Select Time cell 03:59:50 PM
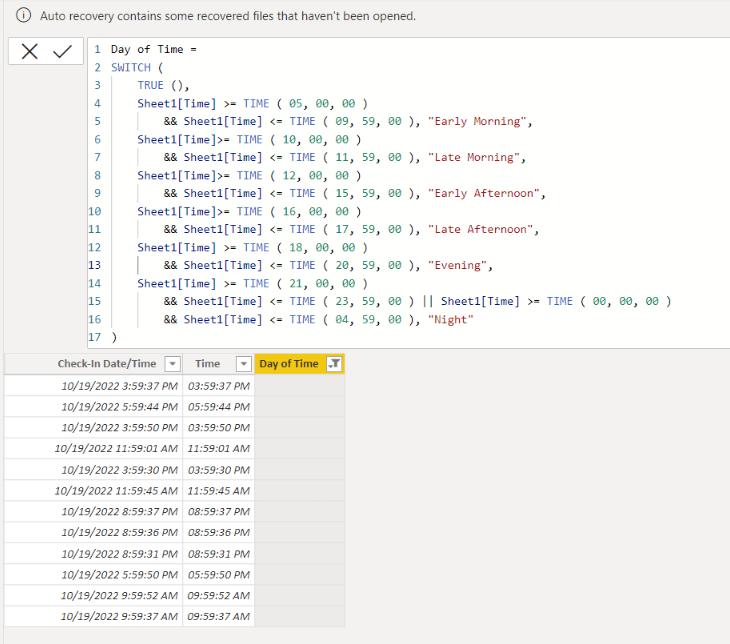Viewport: 730px width, 644px height. click(x=219, y=427)
